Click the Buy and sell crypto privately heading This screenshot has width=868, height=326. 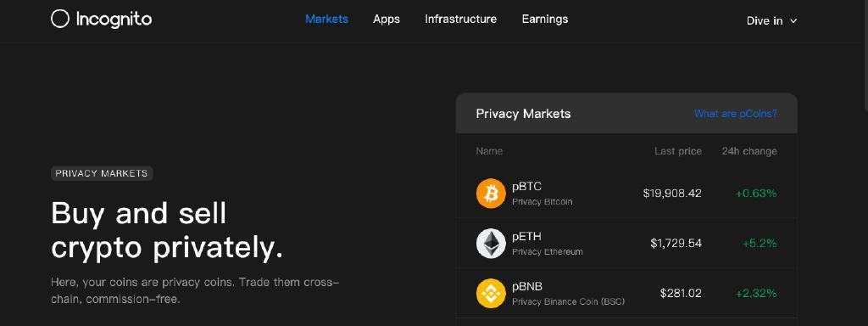[167, 230]
